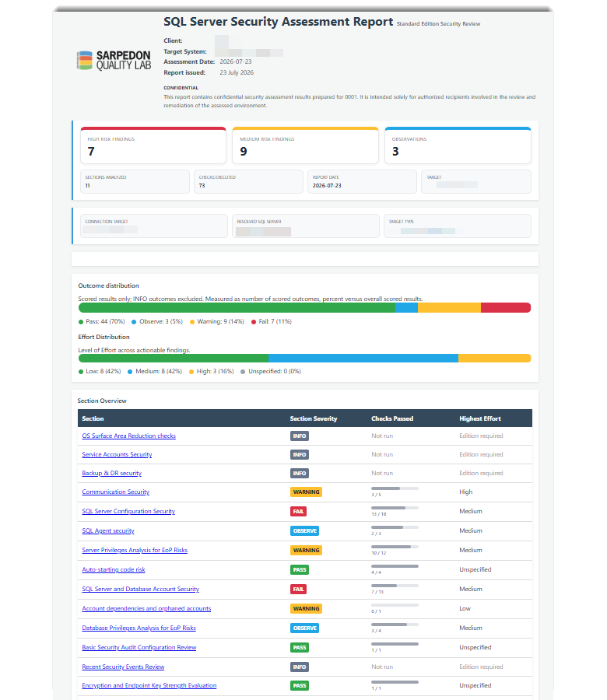
Task: Click red Fail segment of outcome bar
Action: (506, 307)
